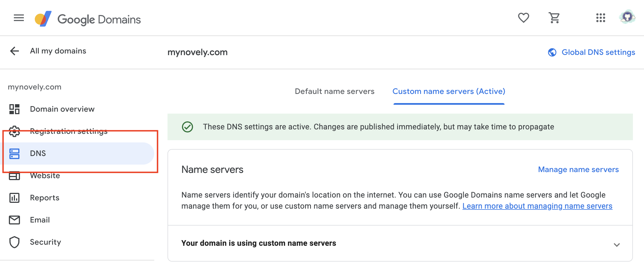
Task: Open the hamburger navigation menu
Action: click(18, 18)
